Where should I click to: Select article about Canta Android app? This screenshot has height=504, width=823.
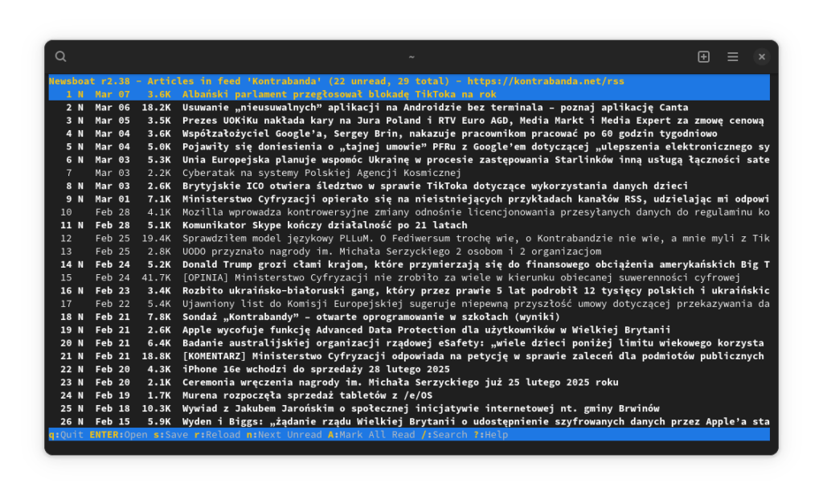(x=409, y=108)
